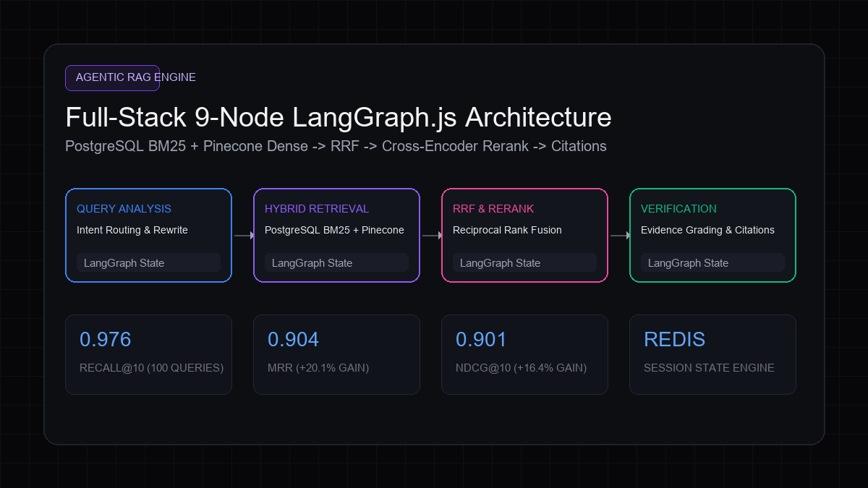
Task: Click the REDIS metric value
Action: (674, 339)
